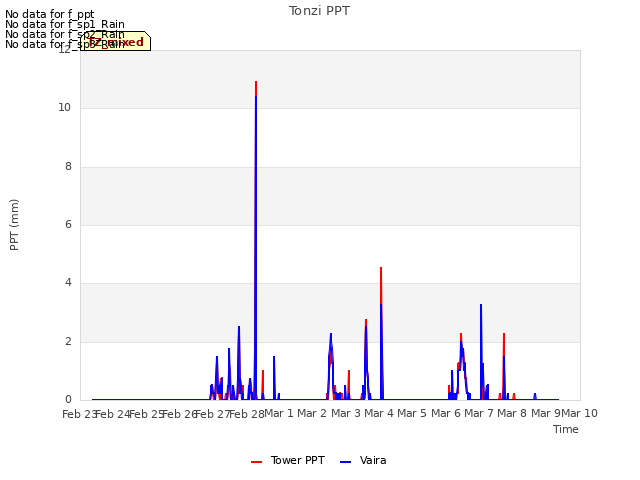This screenshot has height=480, width=640.
Task: Click the PPT (mm) y-axis label
Action: coord(14,225)
